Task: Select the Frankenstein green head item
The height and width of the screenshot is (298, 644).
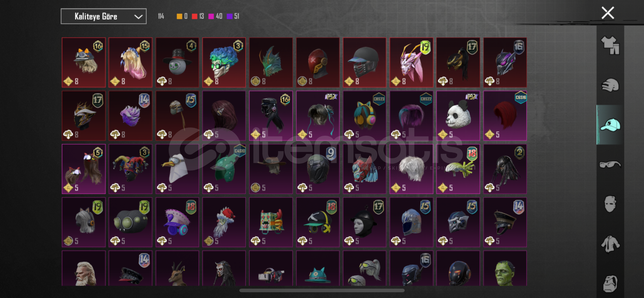Action: (x=505, y=268)
